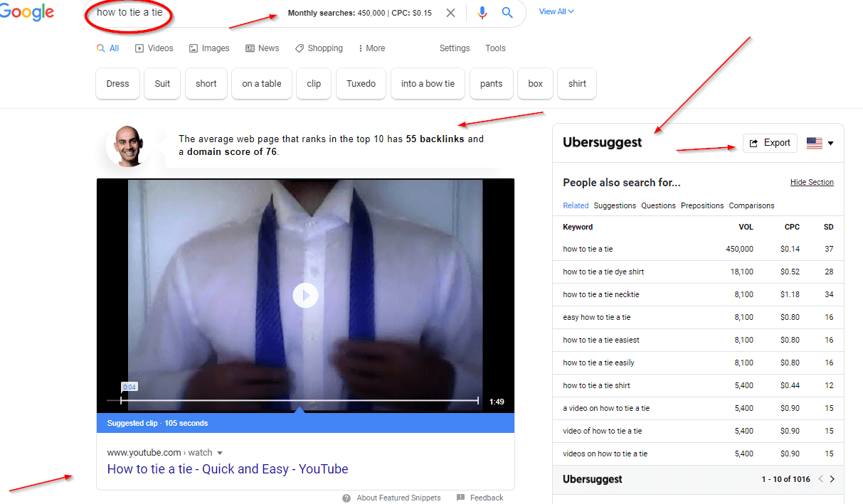The width and height of the screenshot is (863, 504).
Task: Switch to the Images tab
Action: tap(209, 48)
